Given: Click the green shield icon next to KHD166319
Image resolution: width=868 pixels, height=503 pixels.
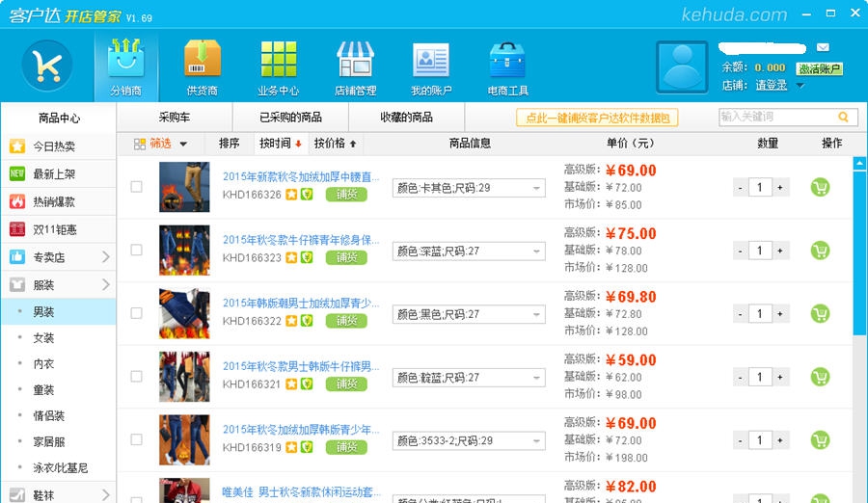Looking at the screenshot, I should (307, 447).
